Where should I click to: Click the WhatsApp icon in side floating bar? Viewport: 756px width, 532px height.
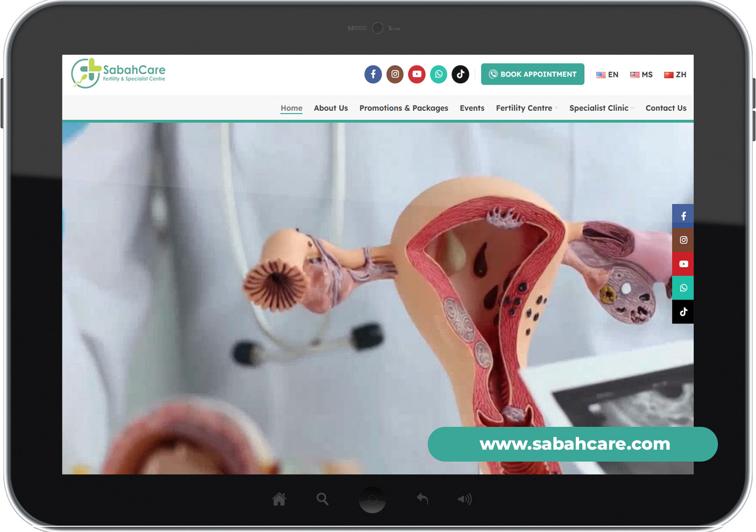tap(683, 288)
